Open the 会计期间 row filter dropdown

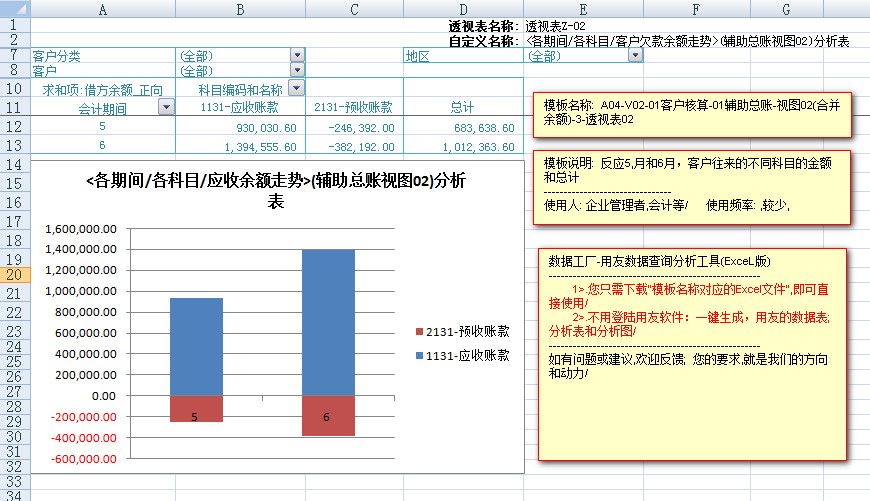pos(166,108)
